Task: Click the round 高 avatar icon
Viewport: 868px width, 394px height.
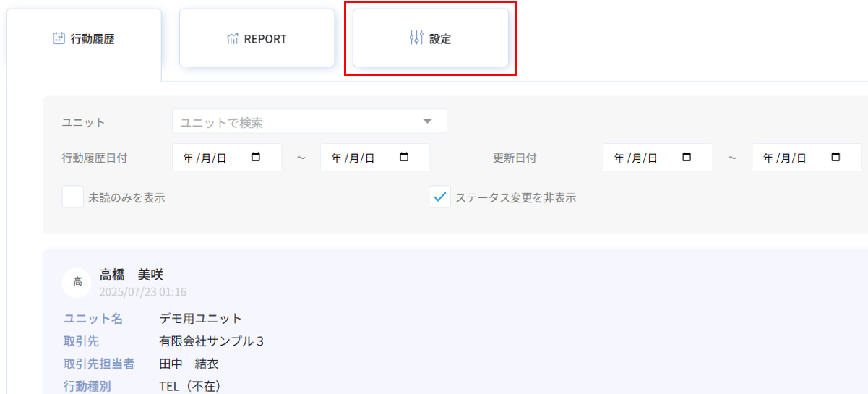Action: point(77,282)
